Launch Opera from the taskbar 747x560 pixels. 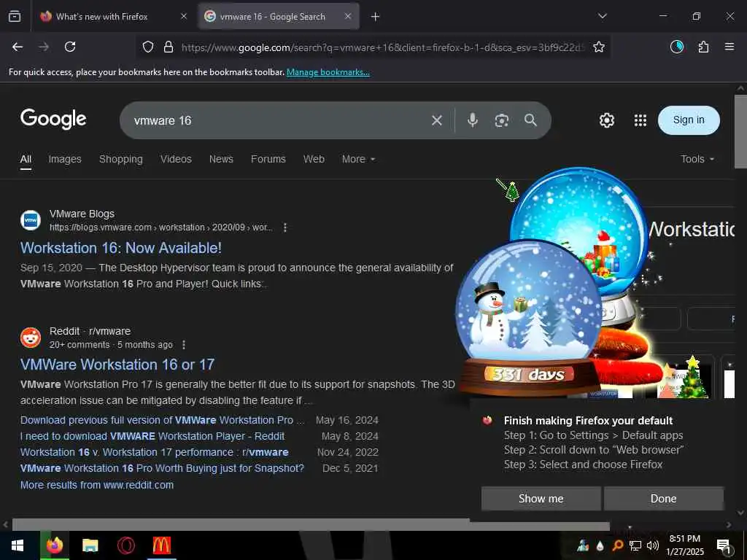pyautogui.click(x=125, y=545)
